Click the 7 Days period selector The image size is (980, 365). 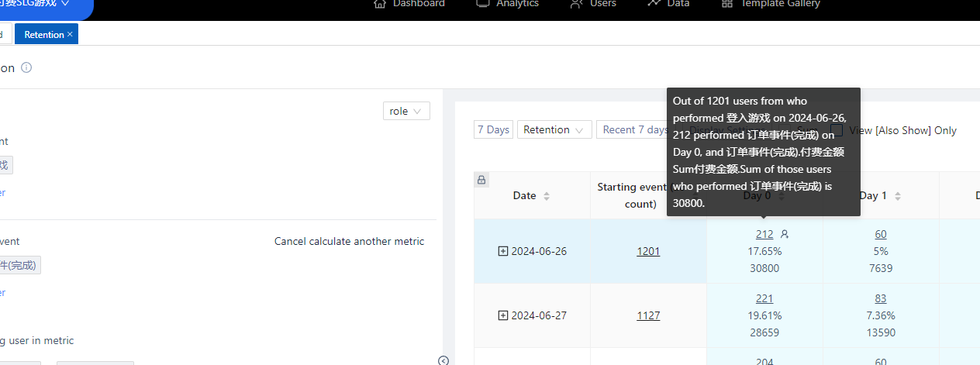click(493, 129)
